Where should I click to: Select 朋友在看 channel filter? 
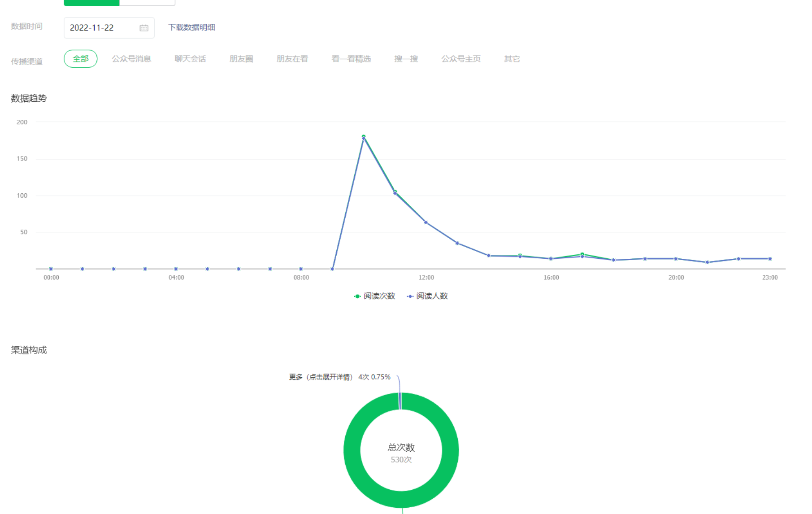pyautogui.click(x=292, y=59)
